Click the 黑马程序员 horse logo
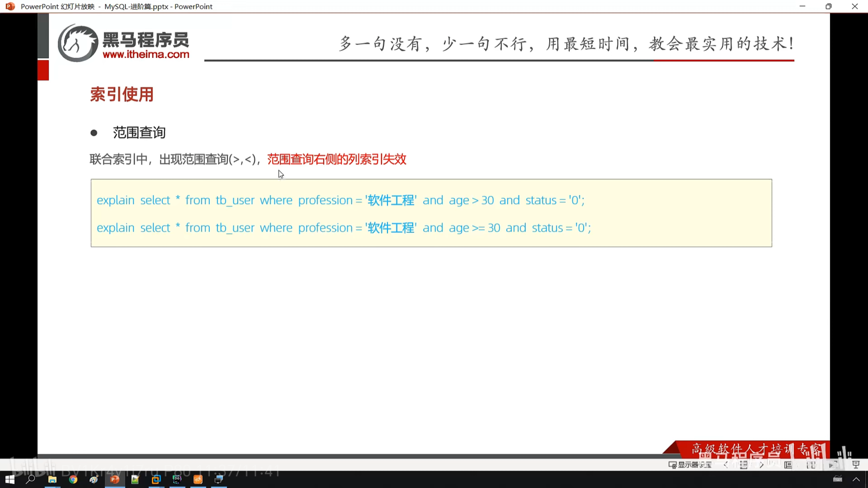Image resolution: width=868 pixels, height=488 pixels. click(78, 43)
